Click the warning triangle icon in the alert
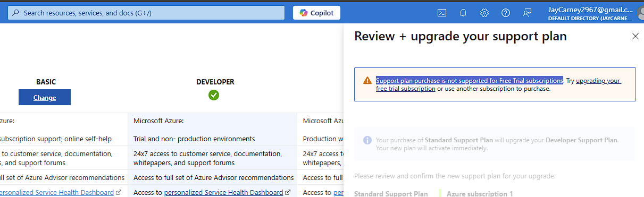644x197 pixels. (x=367, y=81)
